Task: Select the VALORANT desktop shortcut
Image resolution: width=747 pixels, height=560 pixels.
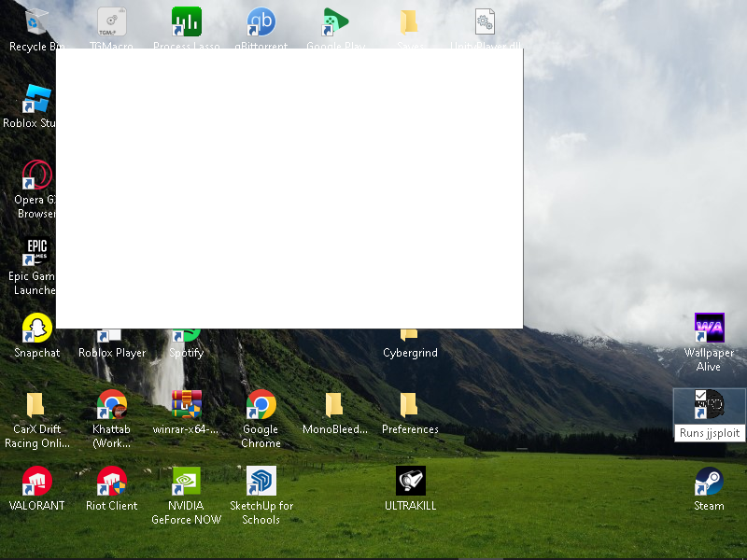Action: 36,481
